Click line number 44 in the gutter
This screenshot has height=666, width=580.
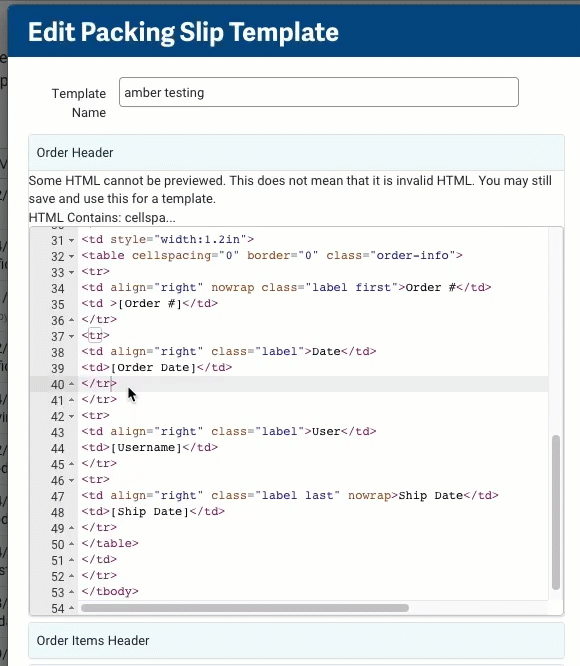[x=58, y=449]
